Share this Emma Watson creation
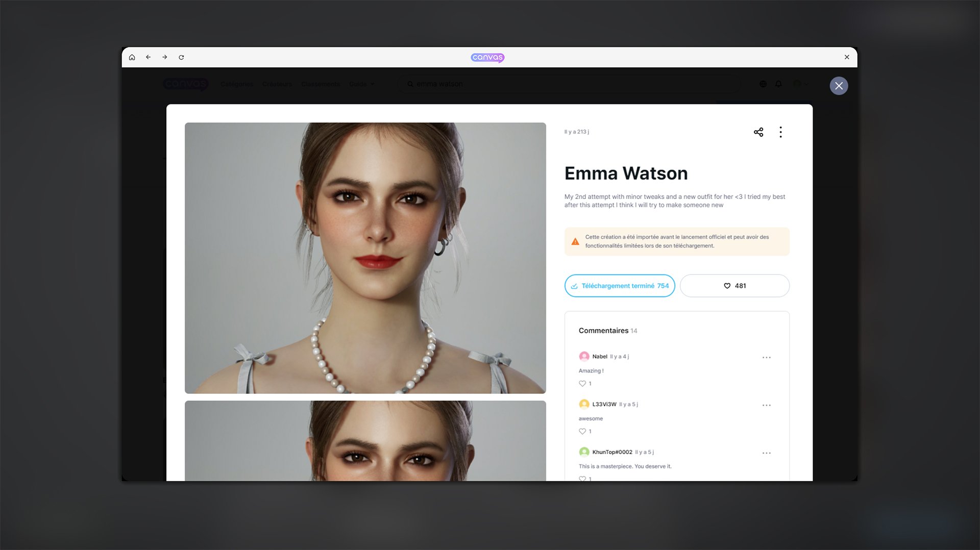The height and width of the screenshot is (550, 980). [x=758, y=132]
